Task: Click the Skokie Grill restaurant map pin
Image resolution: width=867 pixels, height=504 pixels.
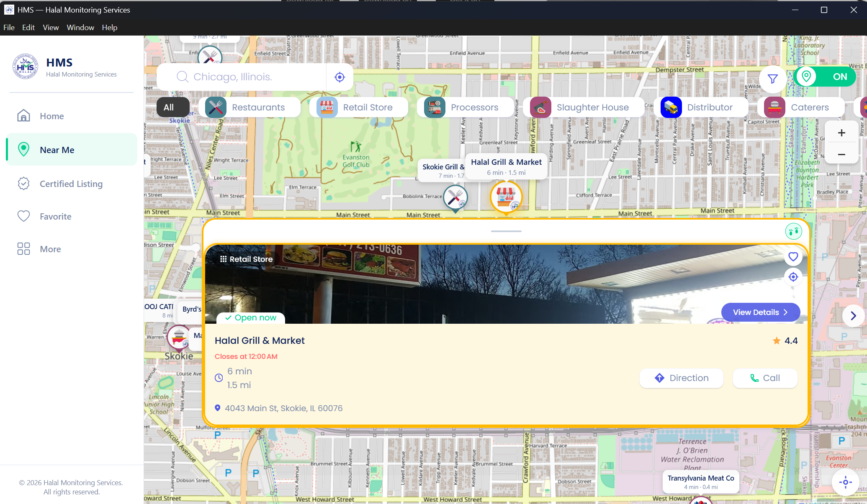Action: pyautogui.click(x=455, y=198)
